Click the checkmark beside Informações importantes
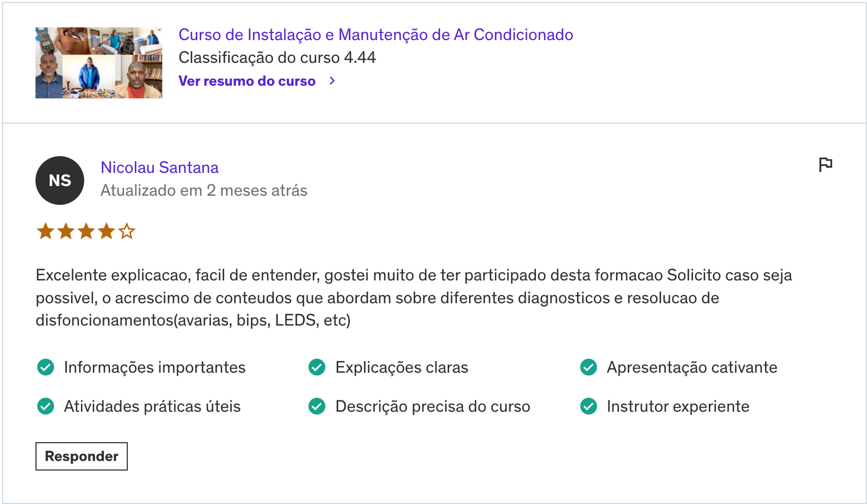This screenshot has height=504, width=867. [46, 367]
